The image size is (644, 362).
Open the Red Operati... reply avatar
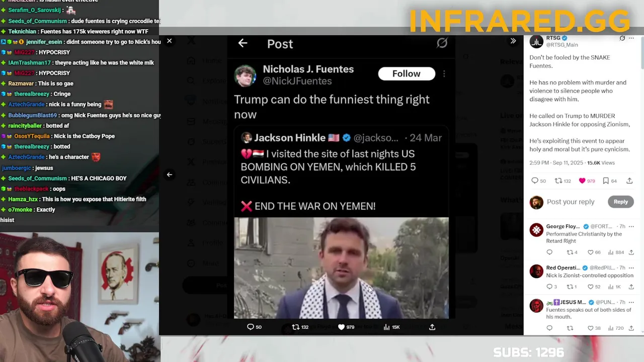tap(536, 271)
